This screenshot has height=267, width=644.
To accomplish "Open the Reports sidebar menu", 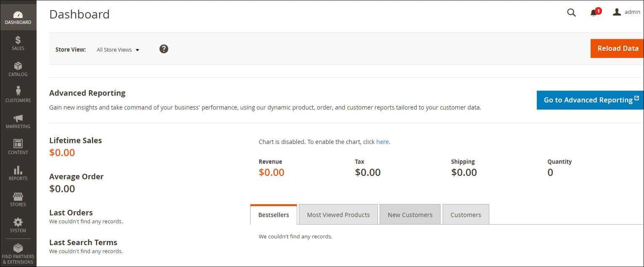I will click(x=18, y=173).
